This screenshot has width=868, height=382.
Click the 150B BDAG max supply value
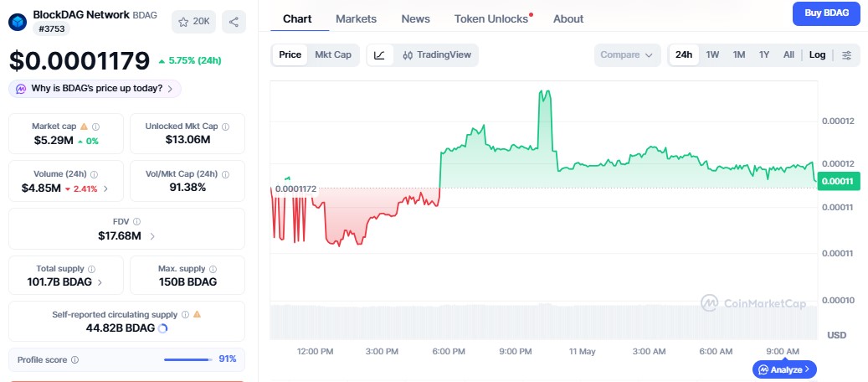[x=187, y=281]
